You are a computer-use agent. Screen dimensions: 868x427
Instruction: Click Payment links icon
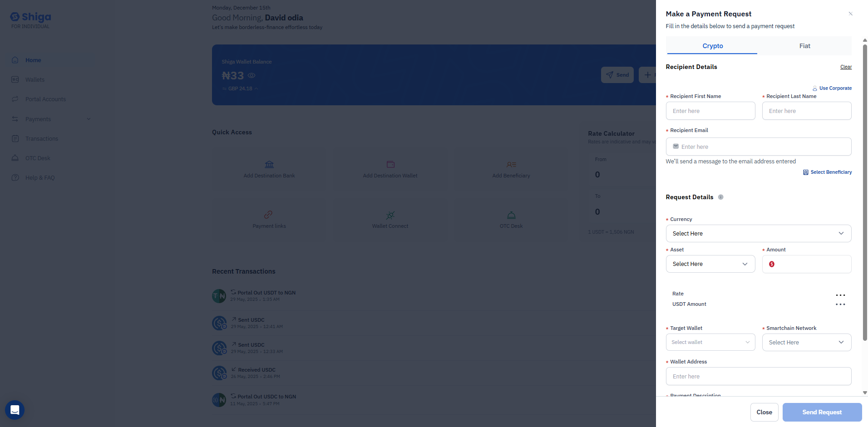click(268, 215)
